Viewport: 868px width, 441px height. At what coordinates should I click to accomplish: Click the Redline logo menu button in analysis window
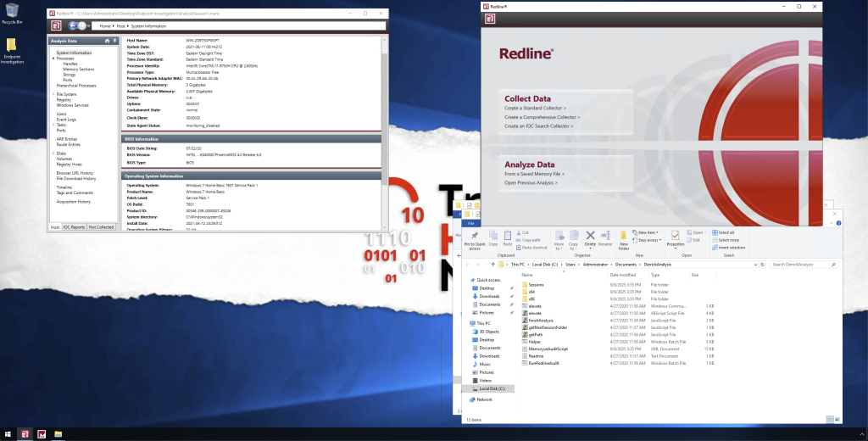tap(56, 25)
